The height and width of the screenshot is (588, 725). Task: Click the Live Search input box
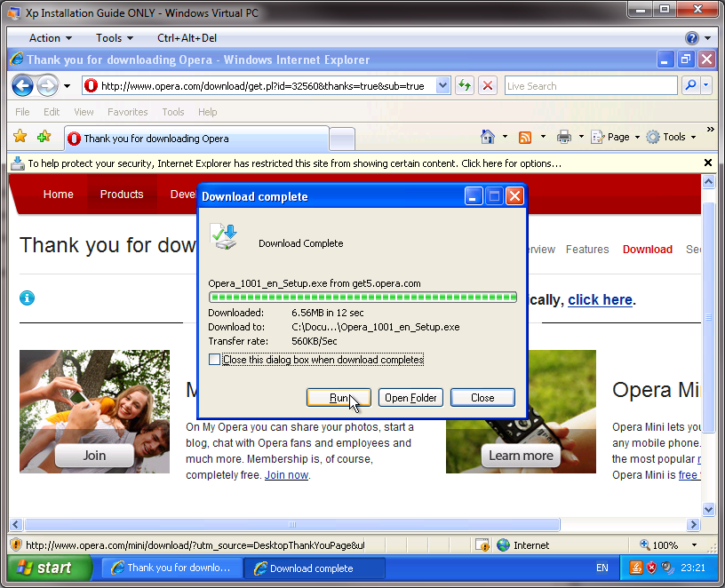click(591, 86)
